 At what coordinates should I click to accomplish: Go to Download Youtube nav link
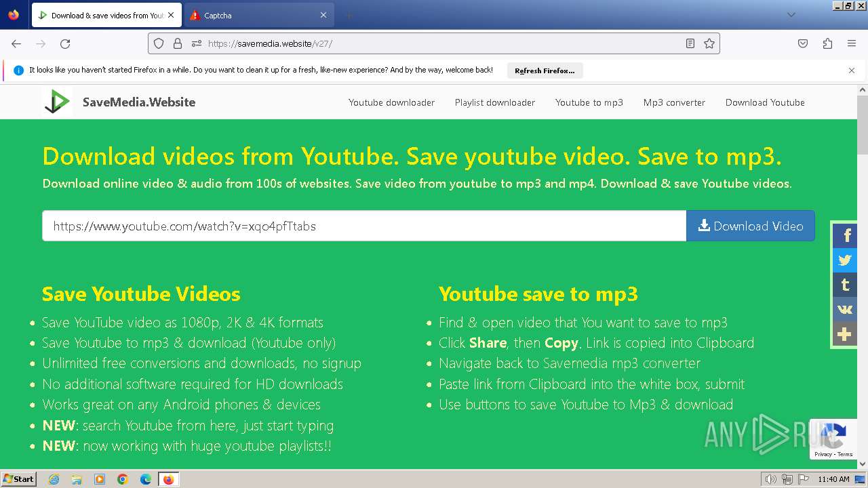[765, 102]
